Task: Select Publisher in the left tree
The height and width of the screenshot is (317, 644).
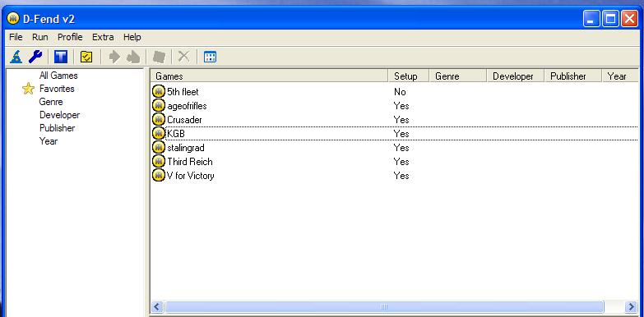Action: pos(57,128)
